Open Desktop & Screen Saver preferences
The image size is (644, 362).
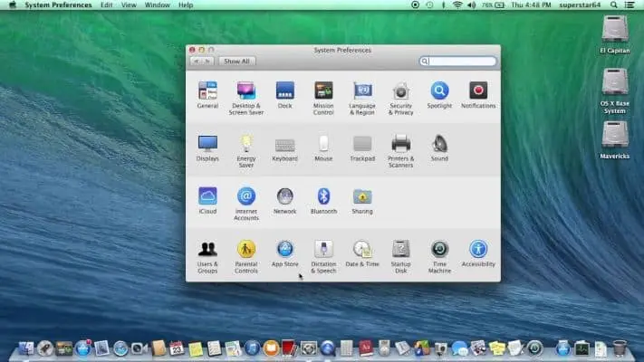point(246,98)
